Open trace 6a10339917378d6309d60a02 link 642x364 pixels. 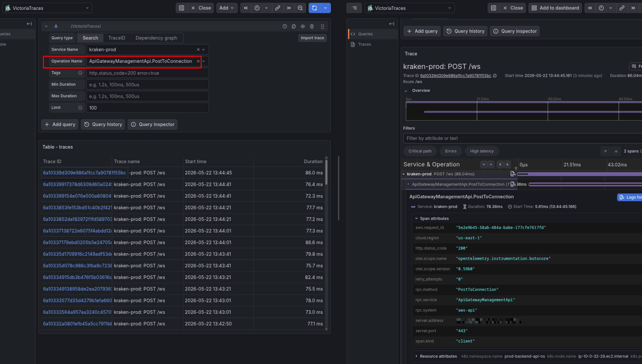[77, 184]
